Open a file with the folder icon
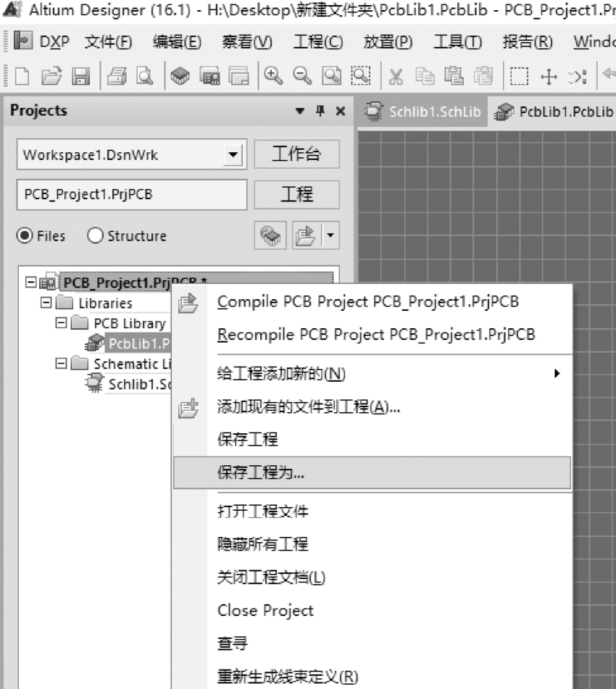The image size is (616, 689). 51,77
